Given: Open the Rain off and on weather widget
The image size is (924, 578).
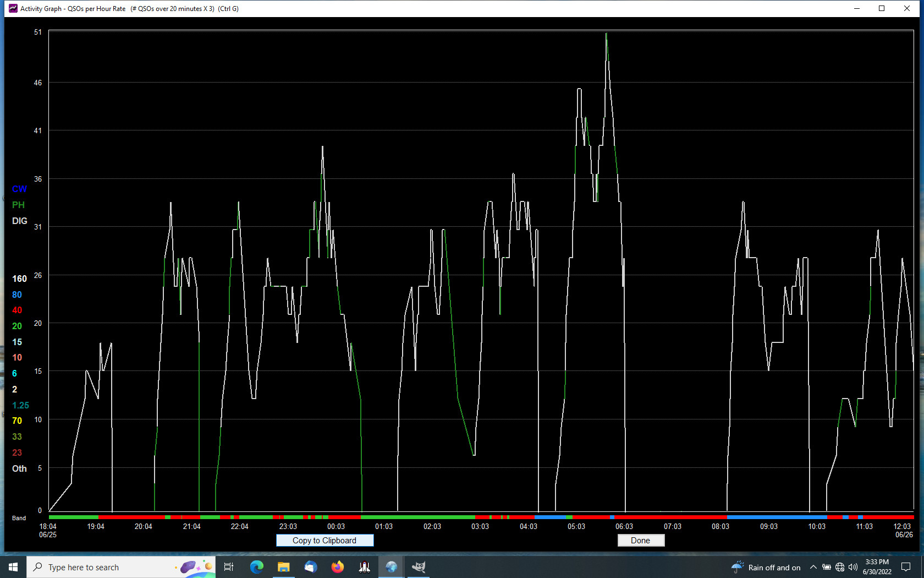Looking at the screenshot, I should click(766, 567).
